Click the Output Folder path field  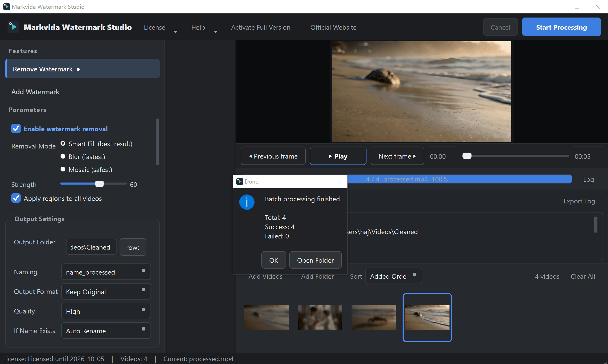coord(91,247)
